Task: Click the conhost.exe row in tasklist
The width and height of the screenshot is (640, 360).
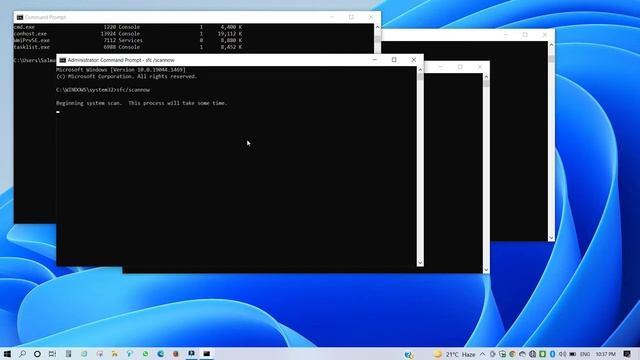Action: [x=128, y=33]
